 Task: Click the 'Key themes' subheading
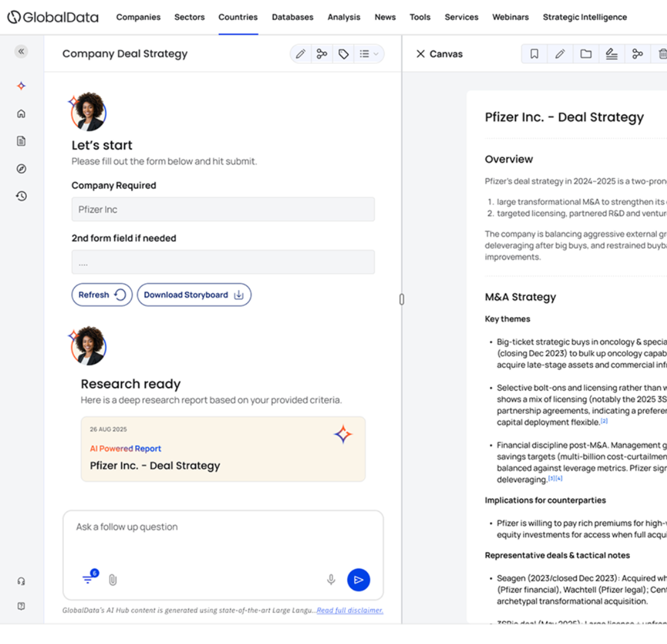pos(507,319)
